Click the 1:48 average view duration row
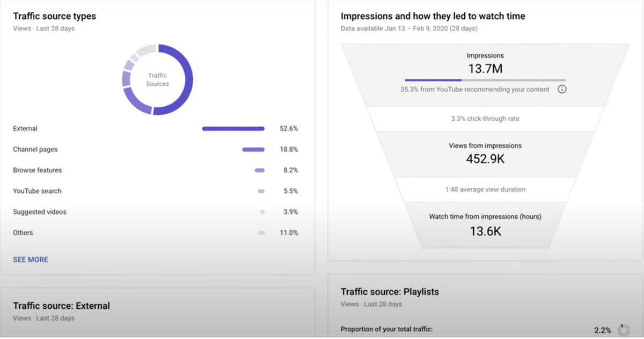 tap(485, 189)
